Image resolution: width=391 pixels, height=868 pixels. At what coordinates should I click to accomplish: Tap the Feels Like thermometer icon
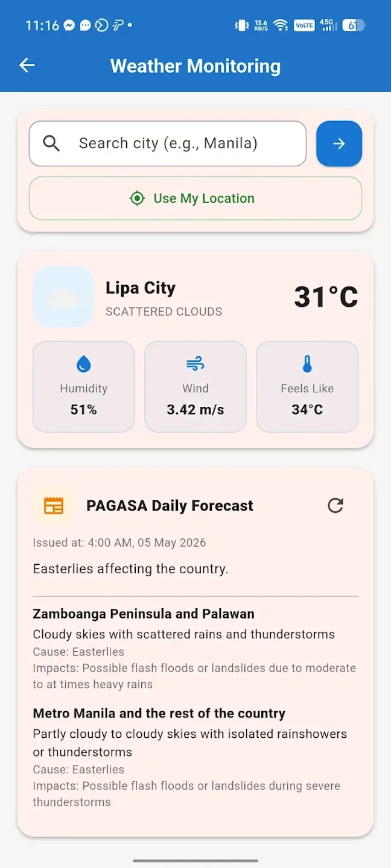(307, 364)
